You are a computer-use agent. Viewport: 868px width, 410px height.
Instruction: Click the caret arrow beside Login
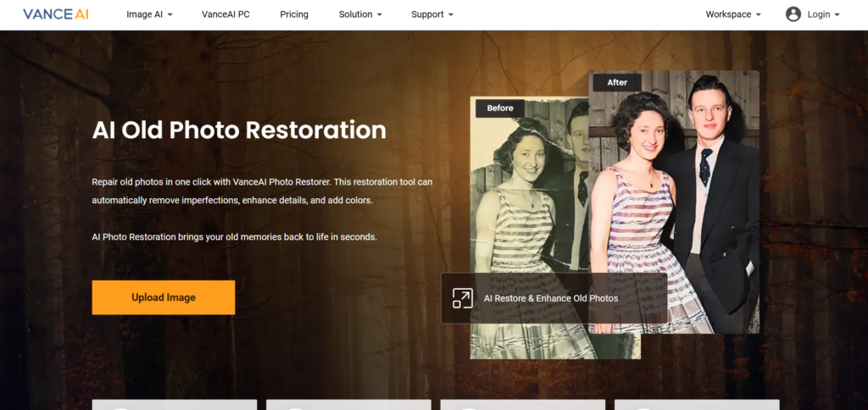point(837,15)
